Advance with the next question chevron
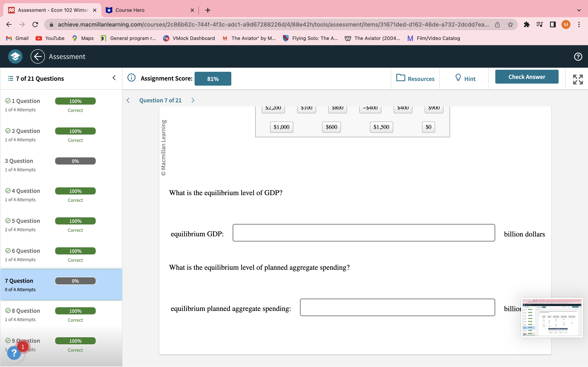This screenshot has width=588, height=367. pos(193,100)
